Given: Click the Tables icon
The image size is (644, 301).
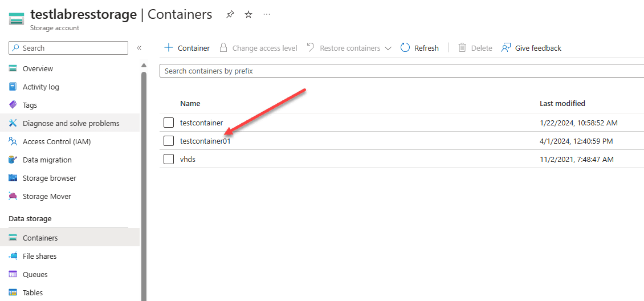Looking at the screenshot, I should 13,292.
